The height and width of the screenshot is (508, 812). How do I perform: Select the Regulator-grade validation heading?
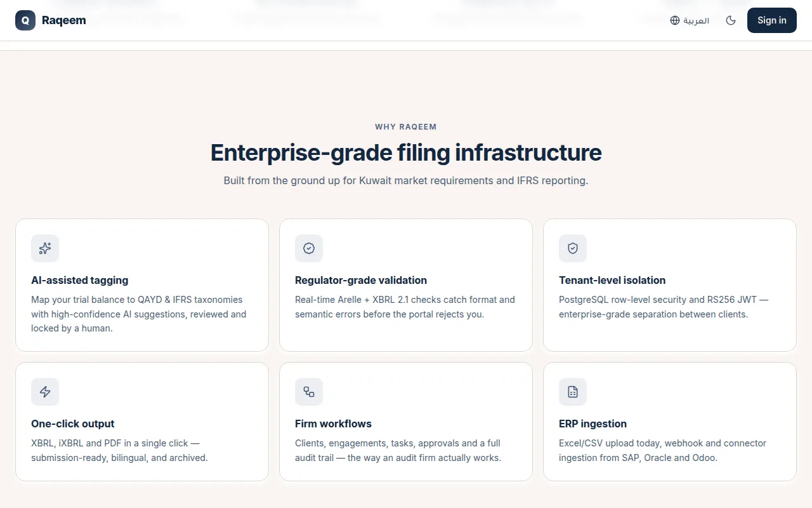361,280
